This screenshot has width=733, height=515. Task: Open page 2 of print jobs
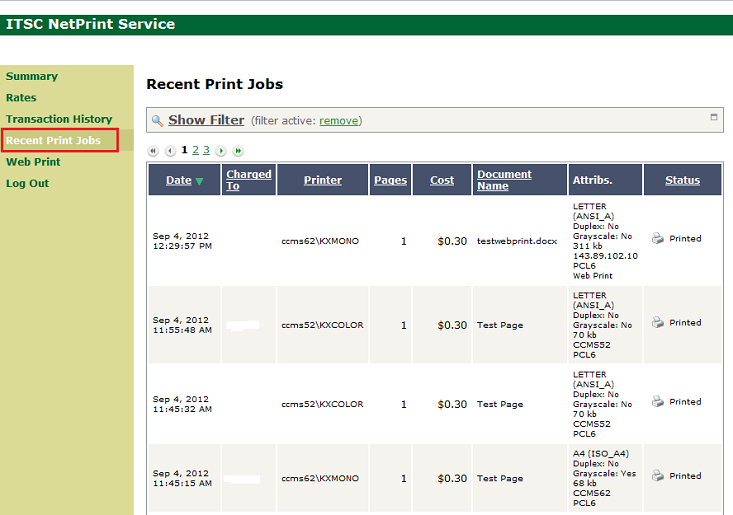point(195,150)
